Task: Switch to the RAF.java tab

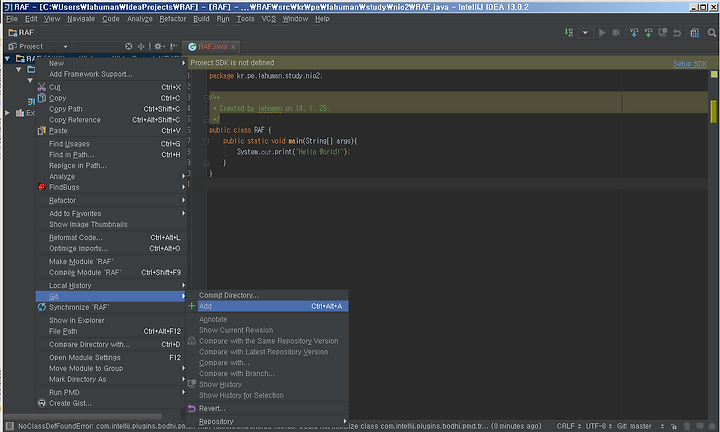Action: click(x=212, y=47)
